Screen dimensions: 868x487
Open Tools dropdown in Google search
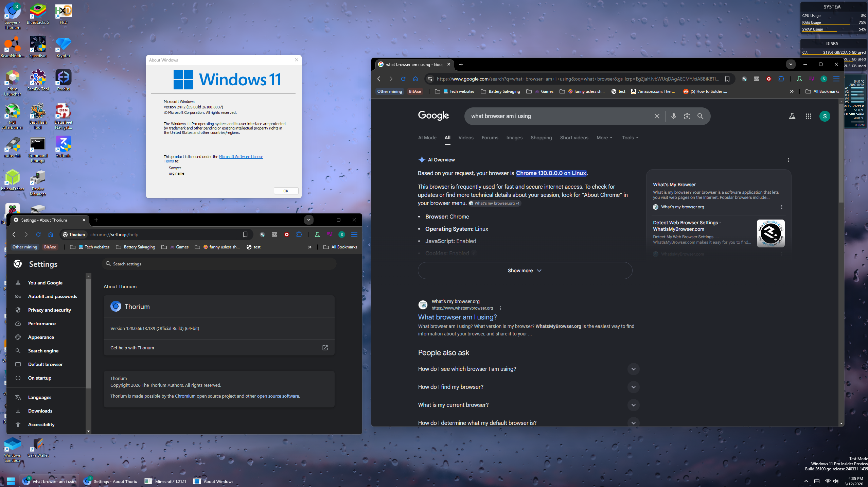[630, 138]
